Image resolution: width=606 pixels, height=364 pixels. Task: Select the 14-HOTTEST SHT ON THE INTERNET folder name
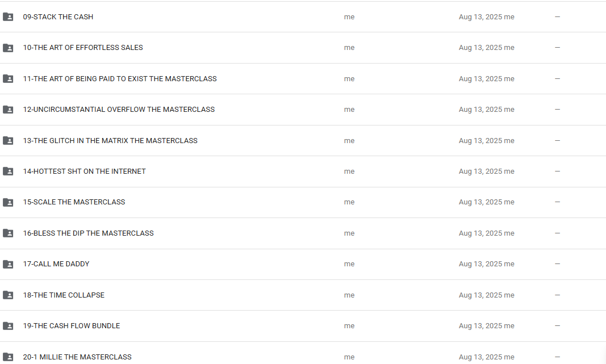[84, 171]
